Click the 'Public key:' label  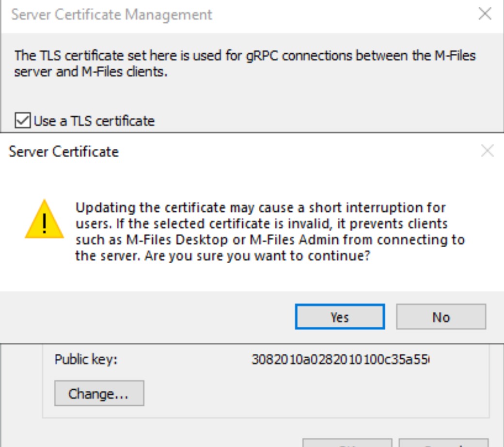click(86, 360)
